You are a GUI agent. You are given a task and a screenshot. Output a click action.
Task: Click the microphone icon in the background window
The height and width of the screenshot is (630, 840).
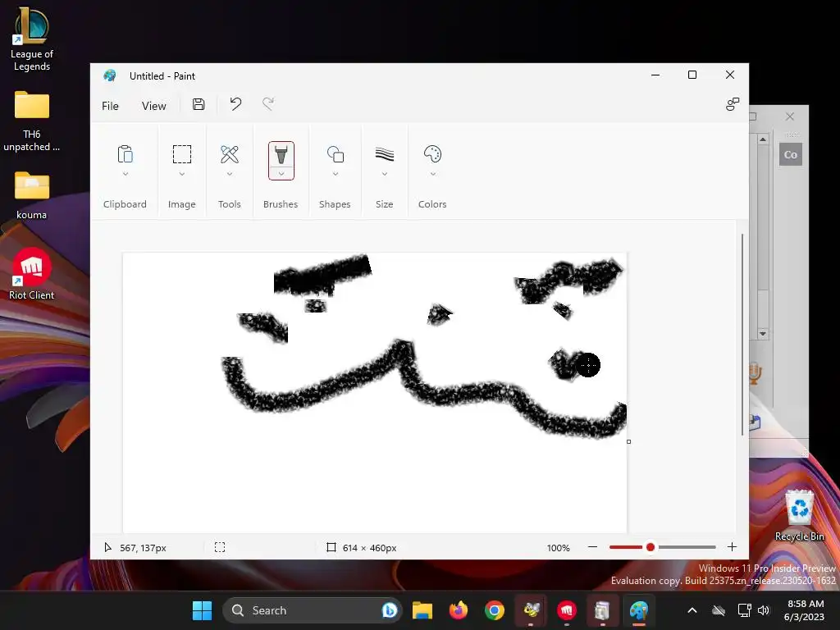coord(755,373)
